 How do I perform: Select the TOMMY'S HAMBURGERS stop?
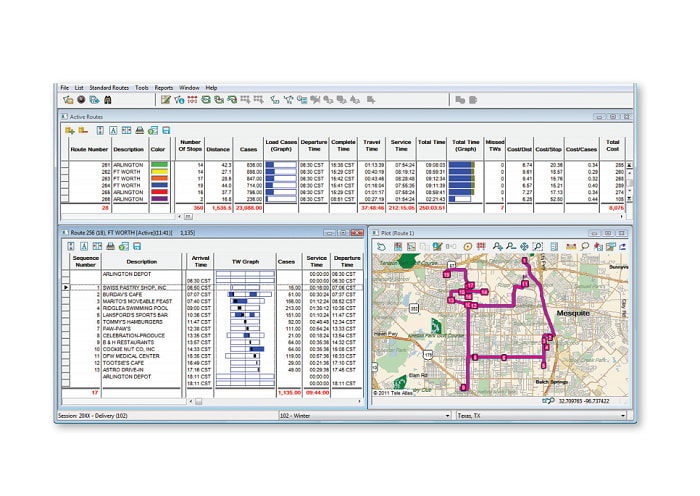point(133,322)
